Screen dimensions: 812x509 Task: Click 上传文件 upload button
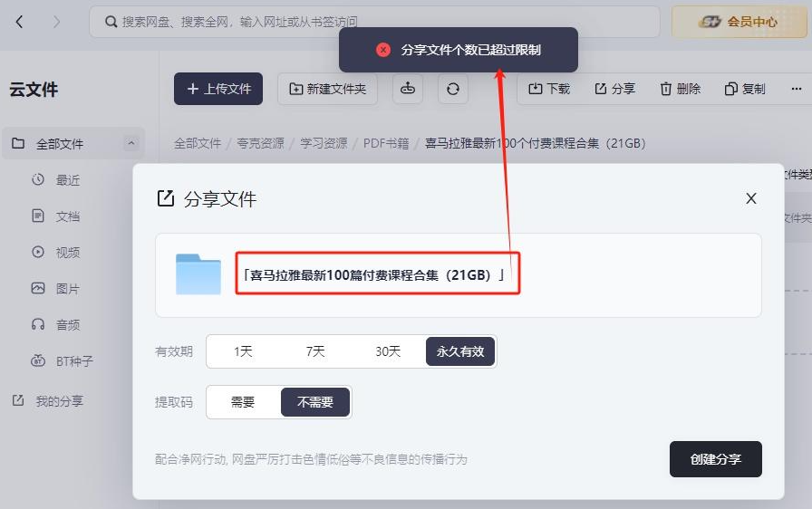pos(218,89)
